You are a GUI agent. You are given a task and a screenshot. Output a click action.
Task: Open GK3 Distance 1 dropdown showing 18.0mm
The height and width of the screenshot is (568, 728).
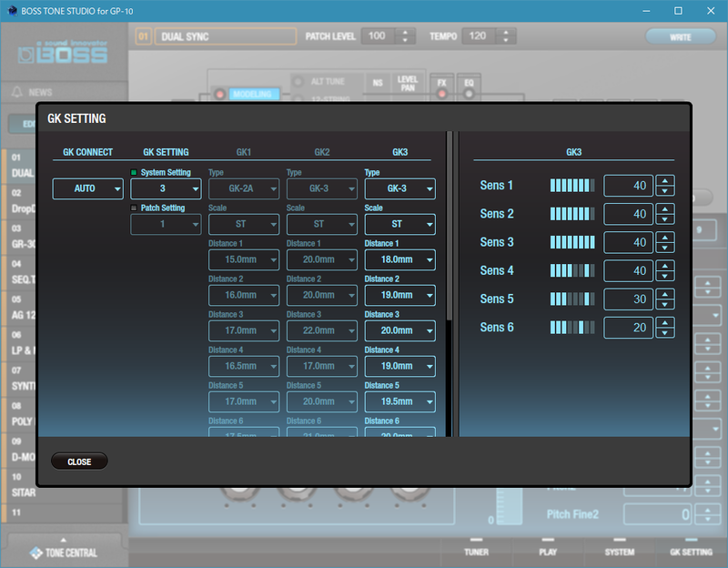click(399, 259)
